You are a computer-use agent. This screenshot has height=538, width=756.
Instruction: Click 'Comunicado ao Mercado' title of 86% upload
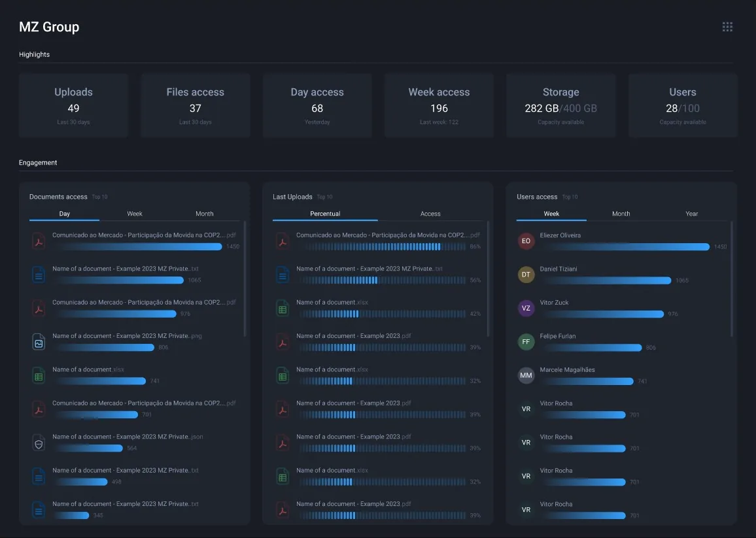(388, 235)
